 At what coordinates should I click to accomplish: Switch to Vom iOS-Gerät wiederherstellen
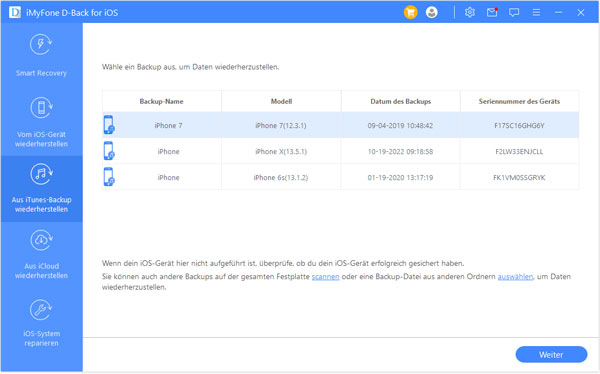(x=41, y=122)
